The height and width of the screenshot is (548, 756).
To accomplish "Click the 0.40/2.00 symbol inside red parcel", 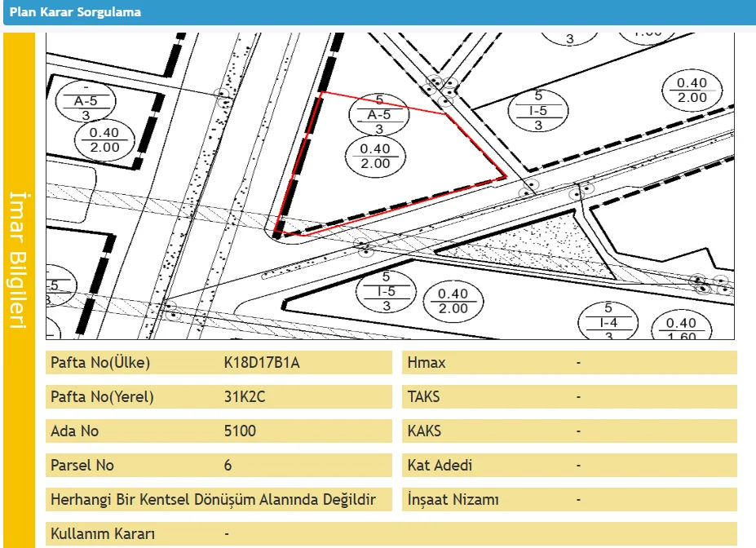I will [375, 156].
